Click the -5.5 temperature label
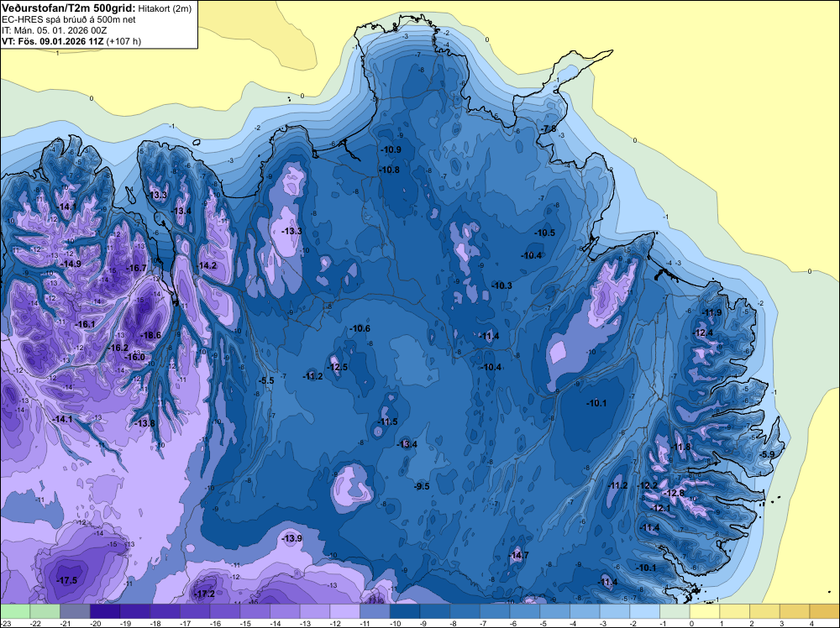 [x=265, y=380]
